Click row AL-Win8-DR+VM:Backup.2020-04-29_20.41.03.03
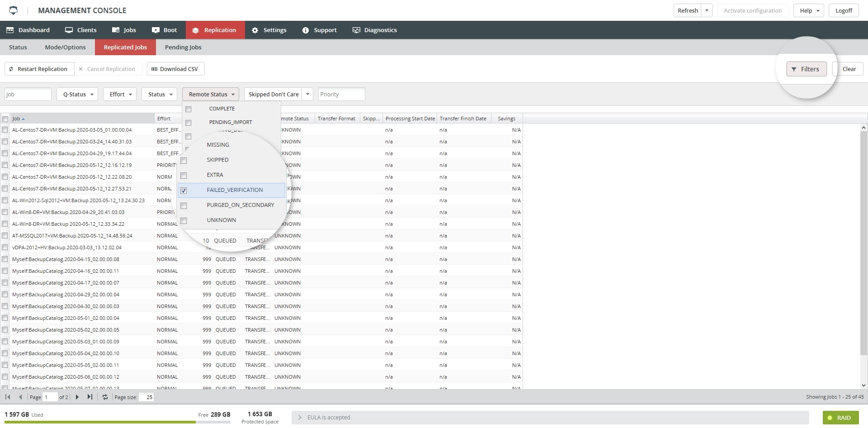The image size is (868, 428). 262,212
